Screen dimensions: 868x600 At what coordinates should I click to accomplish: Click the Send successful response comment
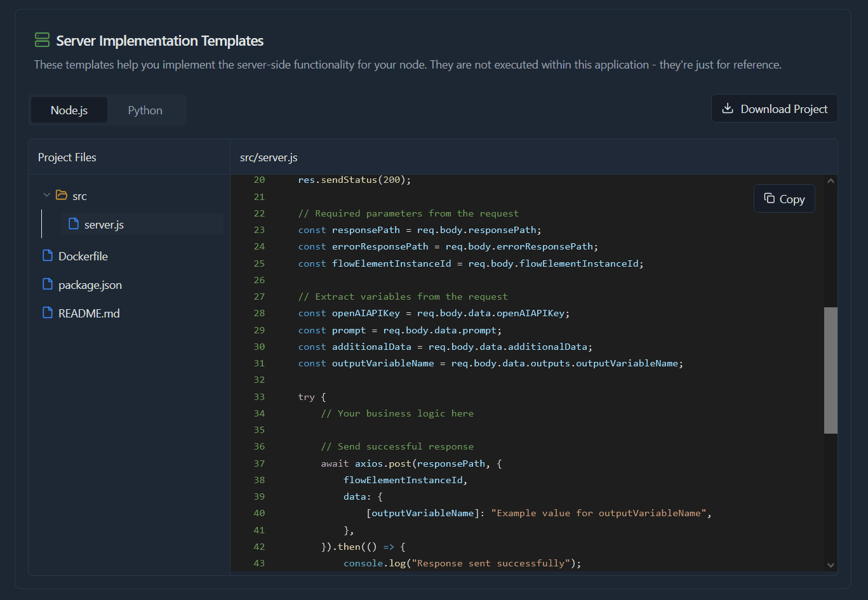click(397, 446)
